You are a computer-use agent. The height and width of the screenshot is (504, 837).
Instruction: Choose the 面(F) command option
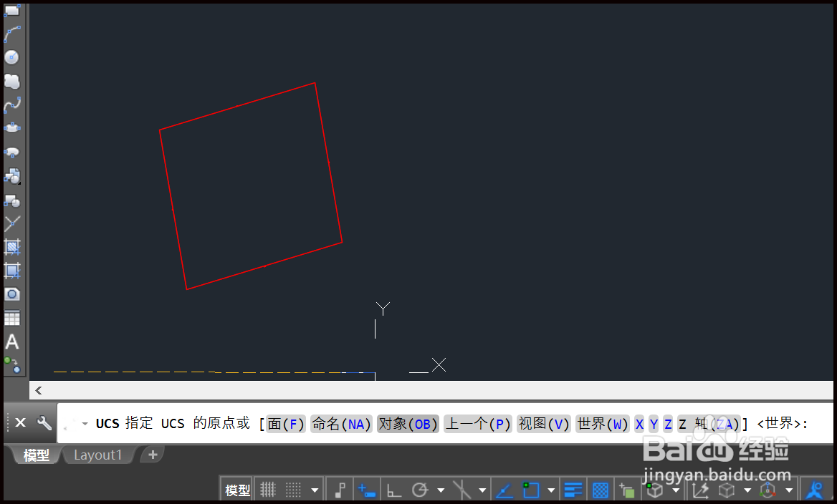pyautogui.click(x=286, y=424)
